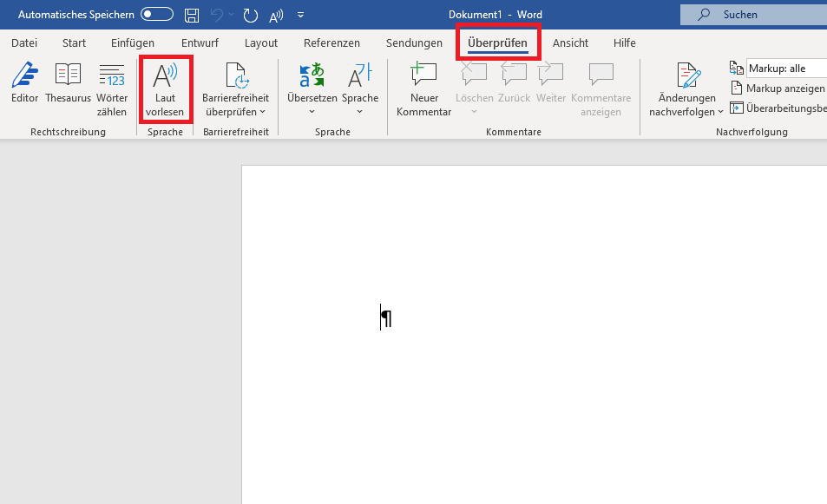Switch to the Layout tab

(261, 43)
